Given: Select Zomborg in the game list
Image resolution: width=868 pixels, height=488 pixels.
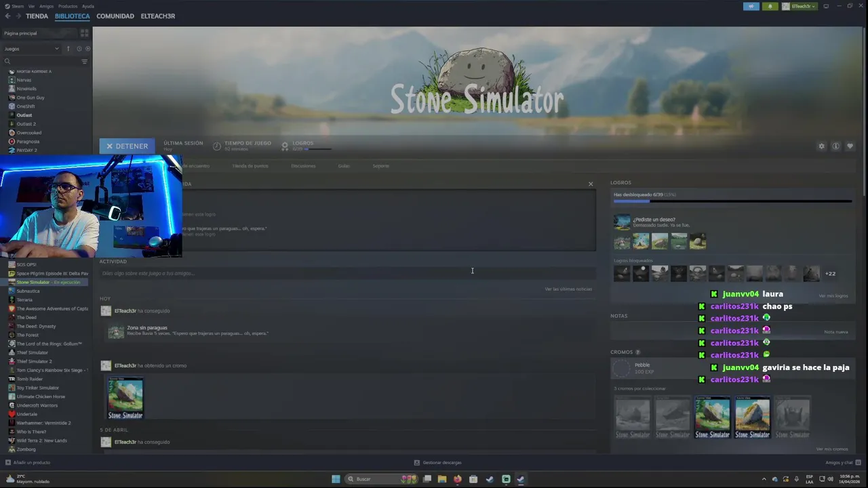Looking at the screenshot, I should point(26,449).
